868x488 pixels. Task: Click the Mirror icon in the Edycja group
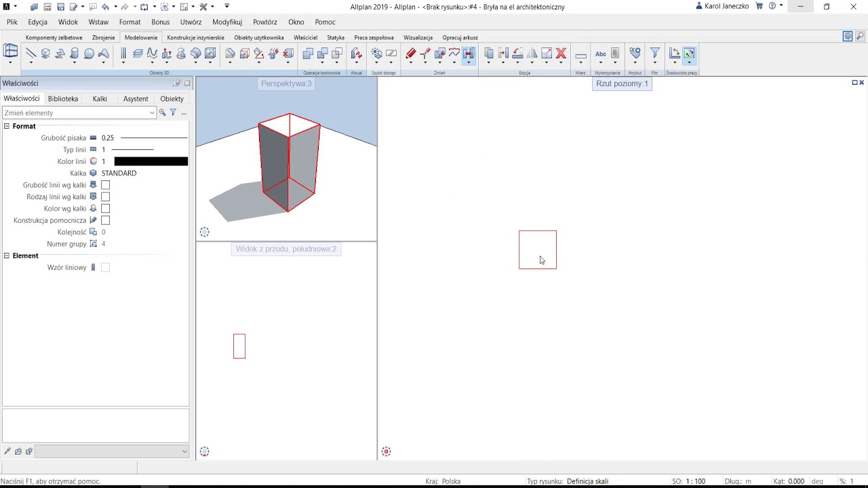click(532, 54)
